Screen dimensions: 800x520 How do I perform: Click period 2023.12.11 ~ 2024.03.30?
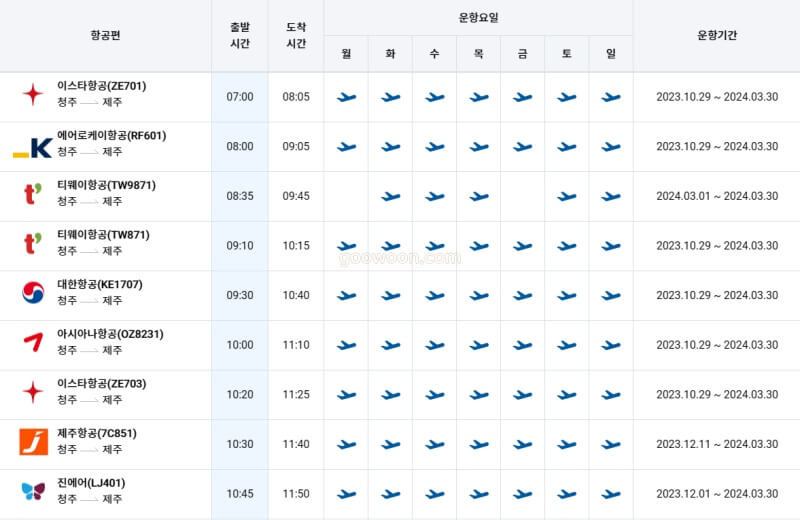click(717, 444)
